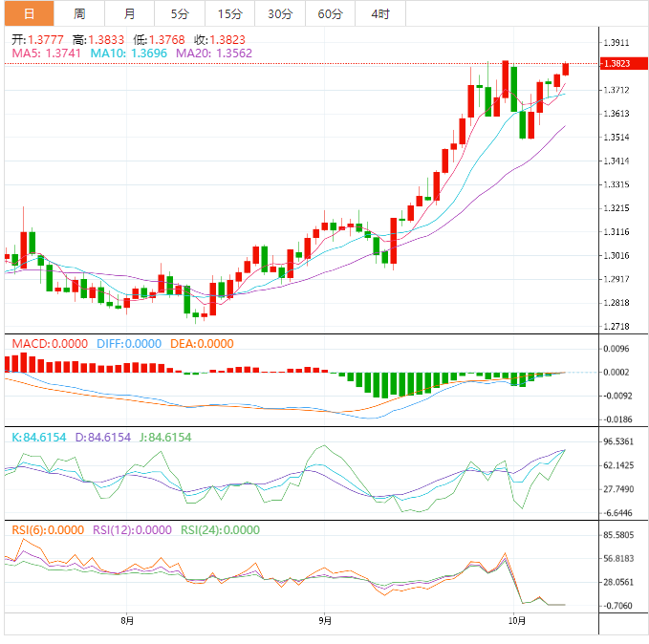Click the 10月 date axis label
This screenshot has height=644, width=649.
tap(516, 620)
